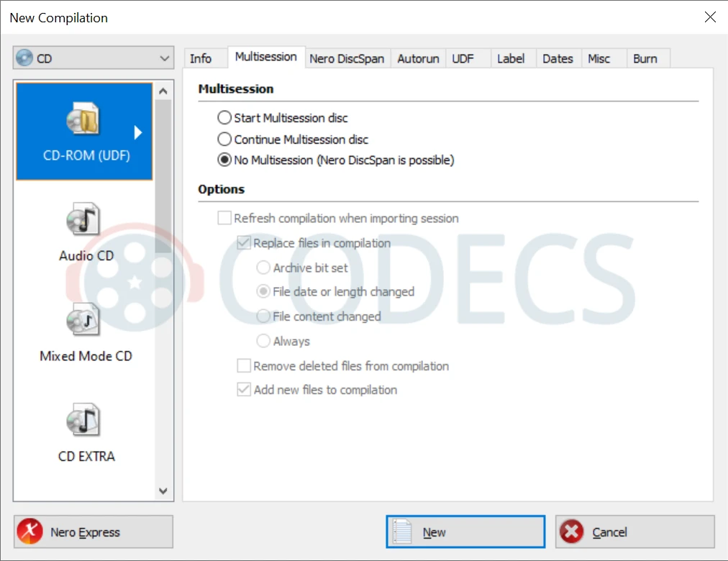Image resolution: width=728 pixels, height=561 pixels.
Task: Open the CD disc type dropdown
Action: tap(94, 58)
